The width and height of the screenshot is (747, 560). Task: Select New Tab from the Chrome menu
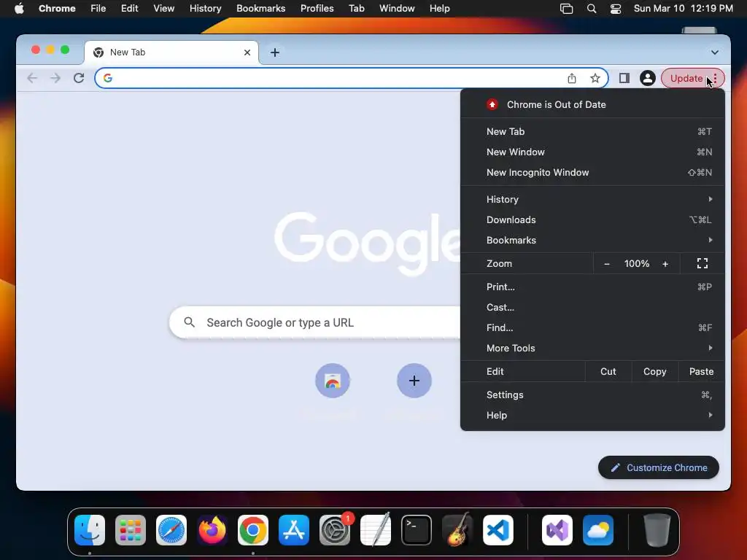[592, 131]
